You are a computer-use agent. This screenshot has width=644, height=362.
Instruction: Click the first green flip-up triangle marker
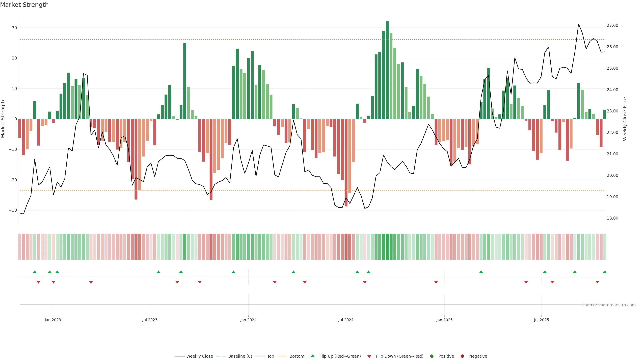coord(35,272)
